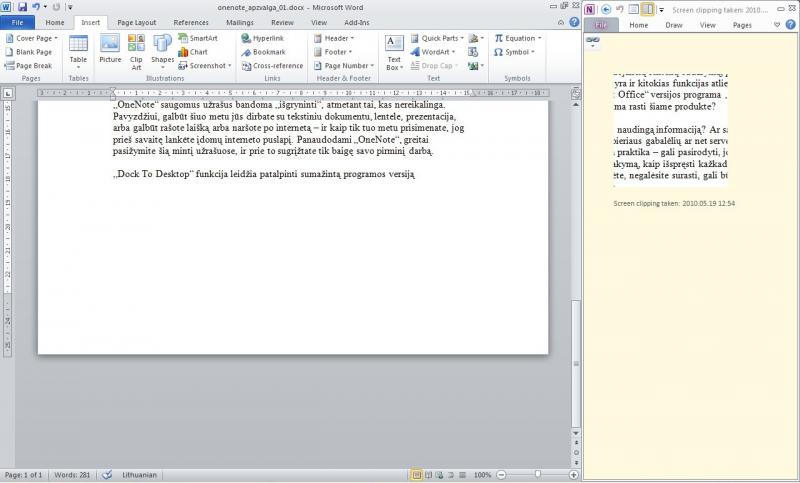800x483 pixels.
Task: Open the Text Box dropdown
Action: point(394,52)
